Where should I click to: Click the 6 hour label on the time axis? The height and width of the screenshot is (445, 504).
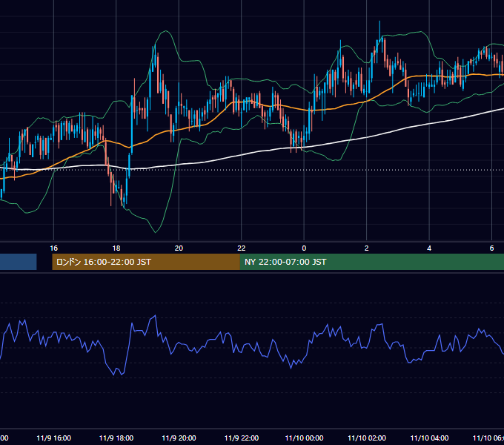[491, 248]
